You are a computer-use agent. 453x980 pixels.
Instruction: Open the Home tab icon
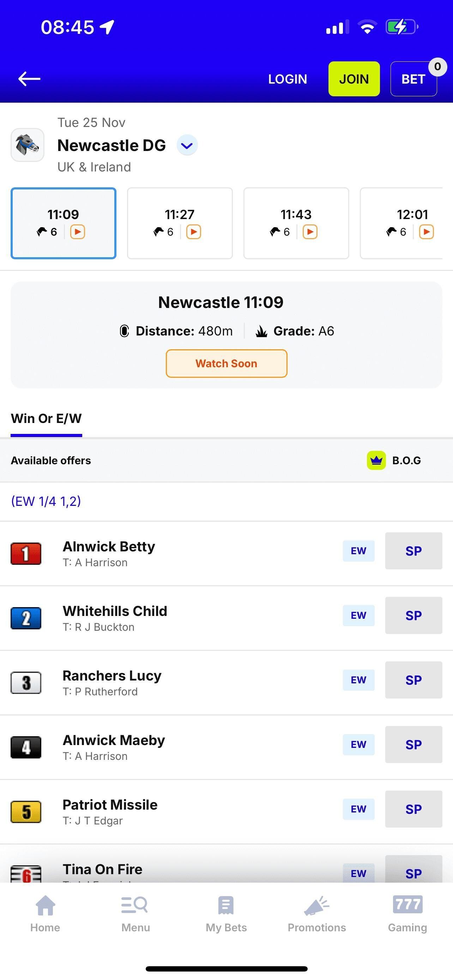pos(45,906)
